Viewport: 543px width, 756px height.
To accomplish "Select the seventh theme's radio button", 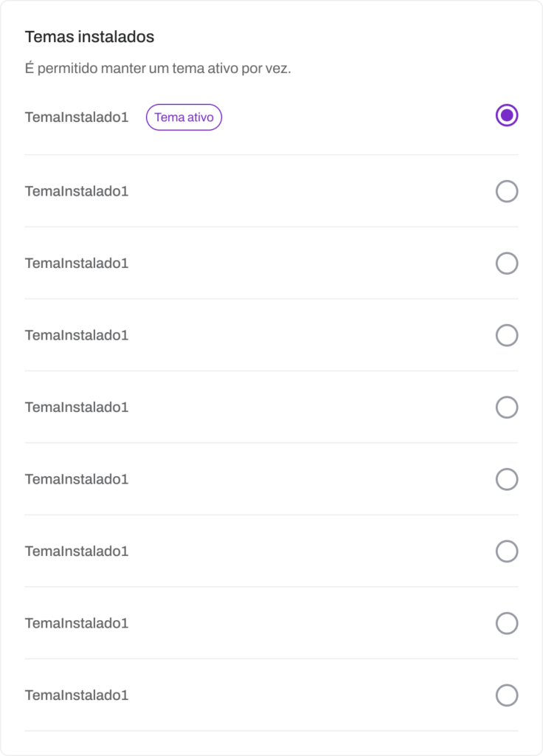I will (507, 551).
